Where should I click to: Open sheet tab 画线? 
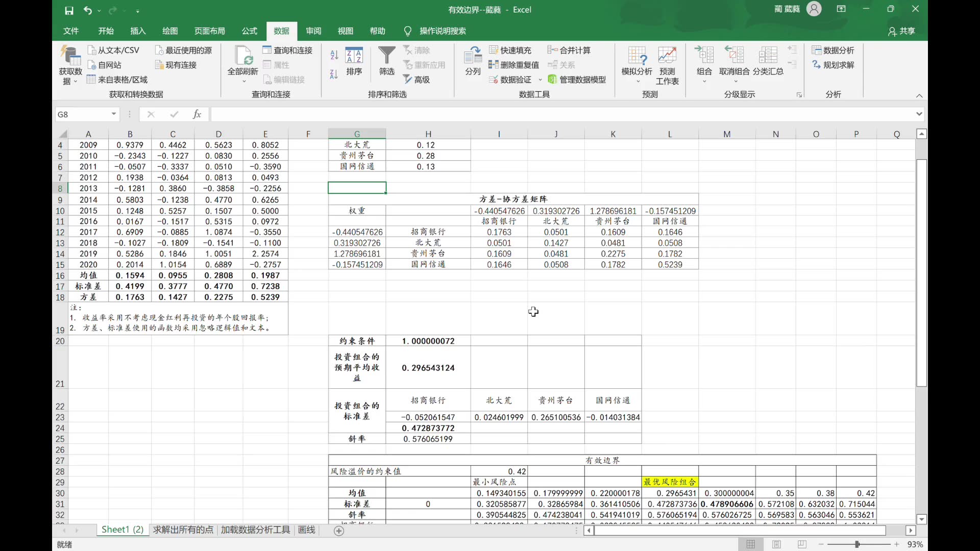(x=306, y=530)
